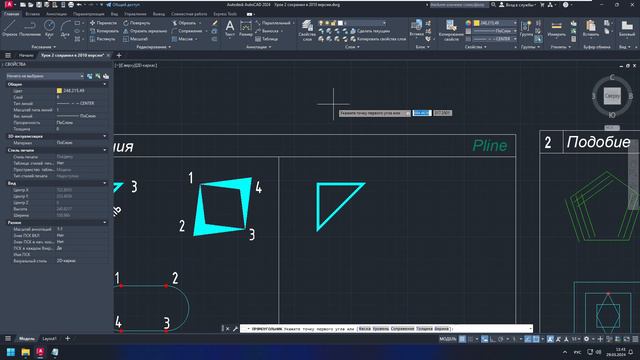640x360 pixels.
Task: Expand the Рисование panel dropdown
Action: [x=44, y=47]
